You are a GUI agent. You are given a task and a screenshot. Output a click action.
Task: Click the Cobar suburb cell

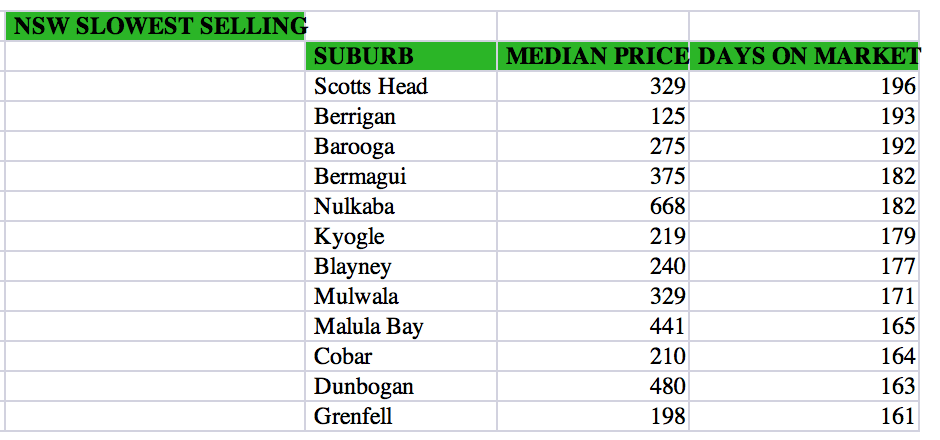click(401, 356)
